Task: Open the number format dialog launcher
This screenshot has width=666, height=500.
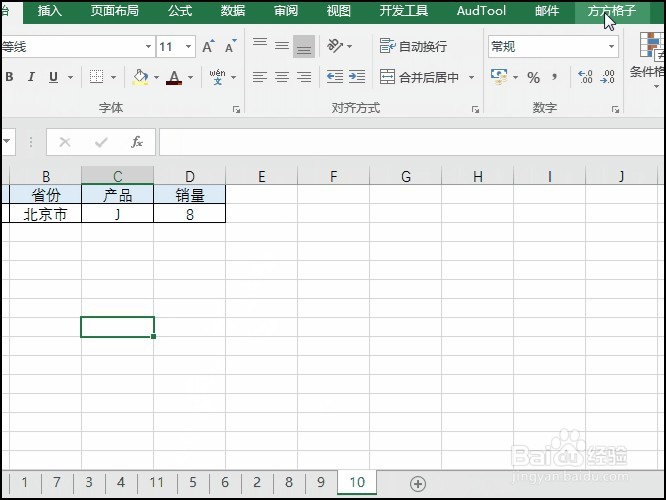Action: point(615,110)
